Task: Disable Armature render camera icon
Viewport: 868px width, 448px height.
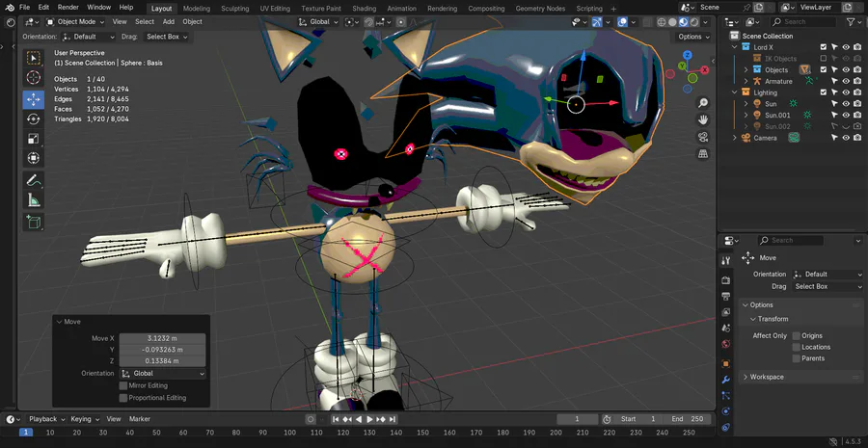Action: point(857,81)
